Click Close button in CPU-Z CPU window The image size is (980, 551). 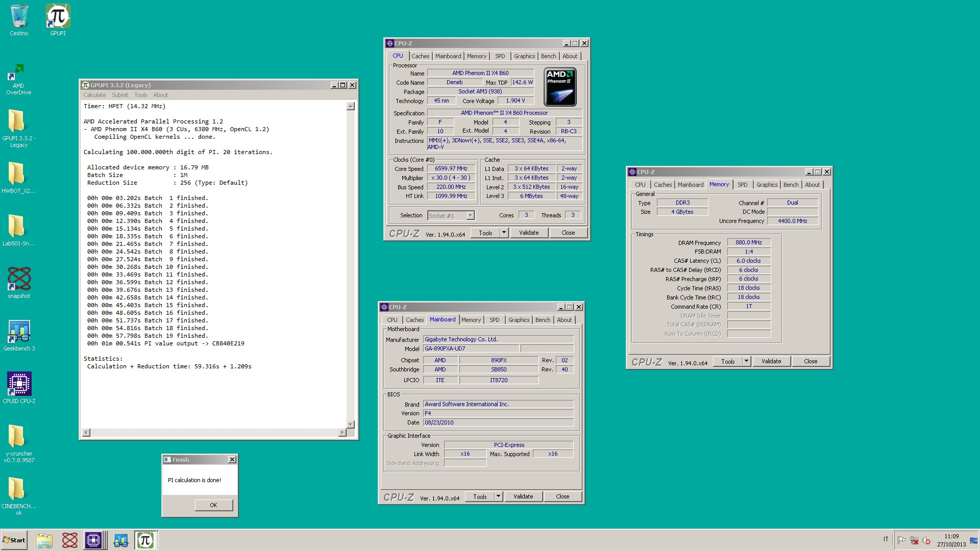[x=568, y=233]
